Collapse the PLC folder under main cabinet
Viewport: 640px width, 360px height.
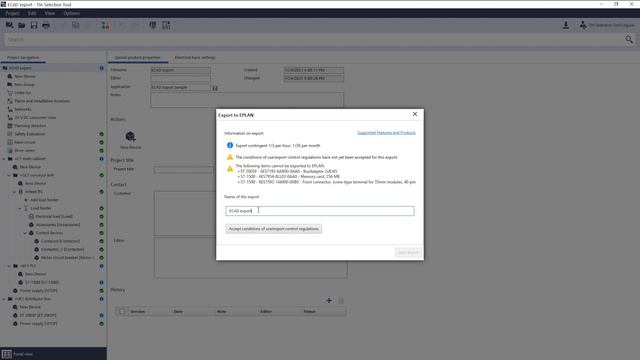click(x=9, y=266)
